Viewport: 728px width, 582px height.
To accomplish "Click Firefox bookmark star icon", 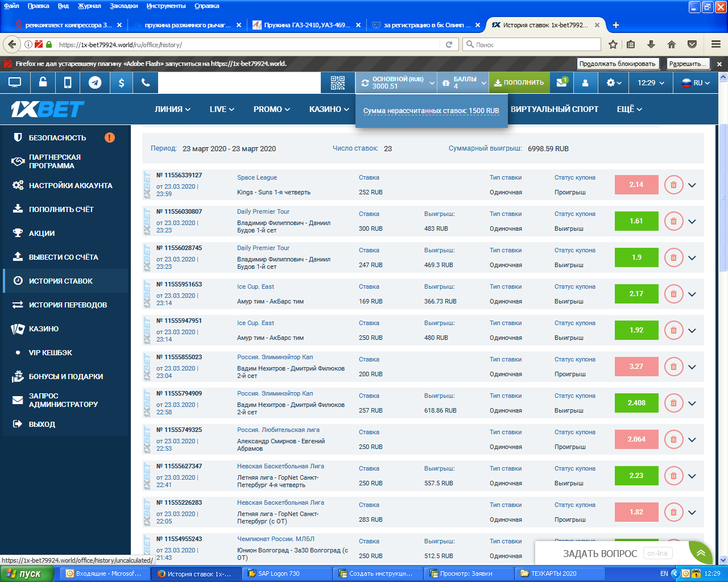I will 613,44.
